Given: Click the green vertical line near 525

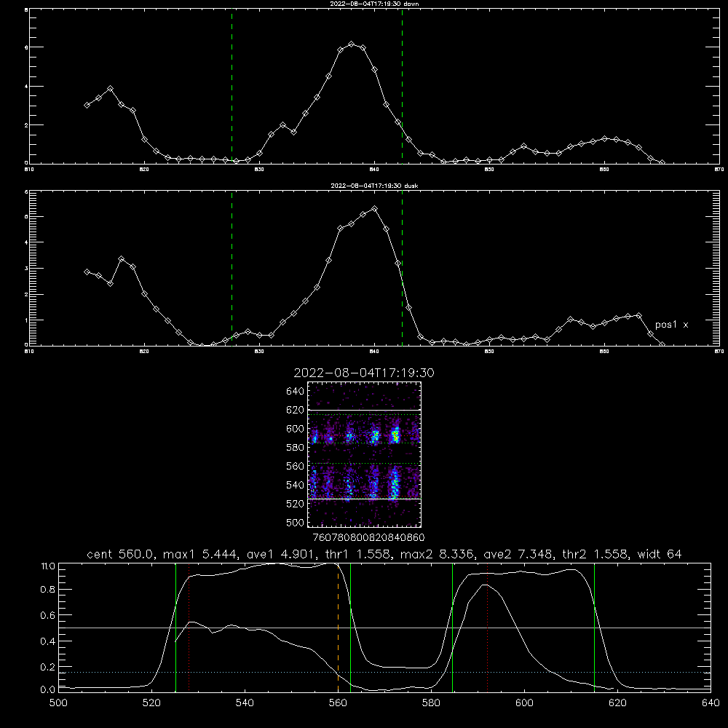Looking at the screenshot, I should pos(175,628).
